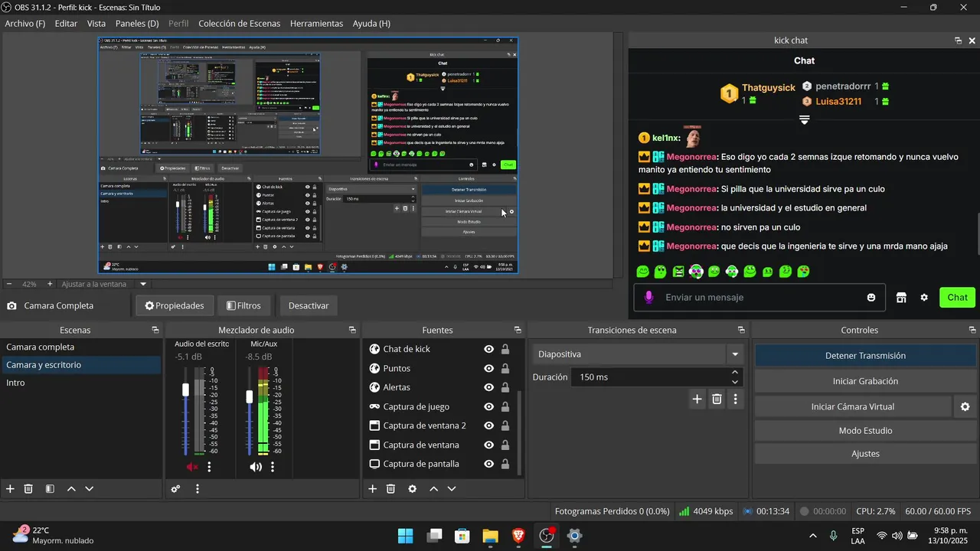This screenshot has height=551, width=980.
Task: Open source Propiedades button
Action: click(x=175, y=306)
